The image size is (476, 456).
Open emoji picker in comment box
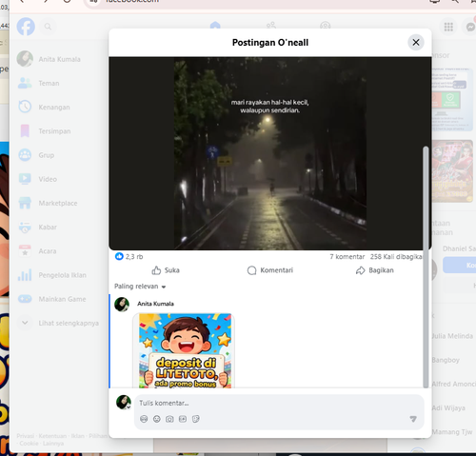[157, 419]
